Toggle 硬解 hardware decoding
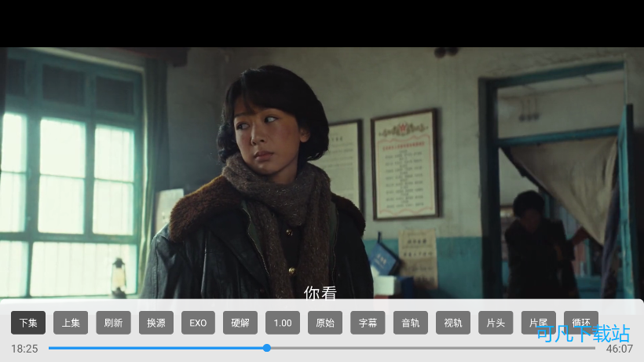 (x=240, y=323)
